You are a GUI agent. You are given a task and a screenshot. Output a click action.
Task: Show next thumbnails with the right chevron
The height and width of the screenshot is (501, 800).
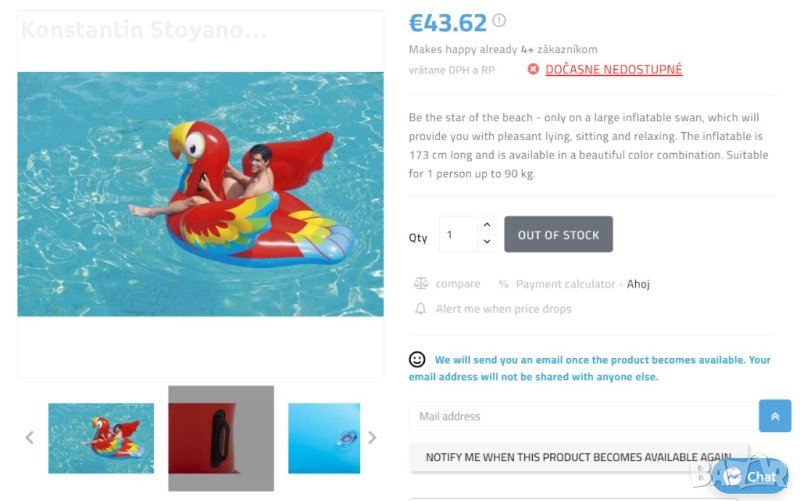pos(372,437)
